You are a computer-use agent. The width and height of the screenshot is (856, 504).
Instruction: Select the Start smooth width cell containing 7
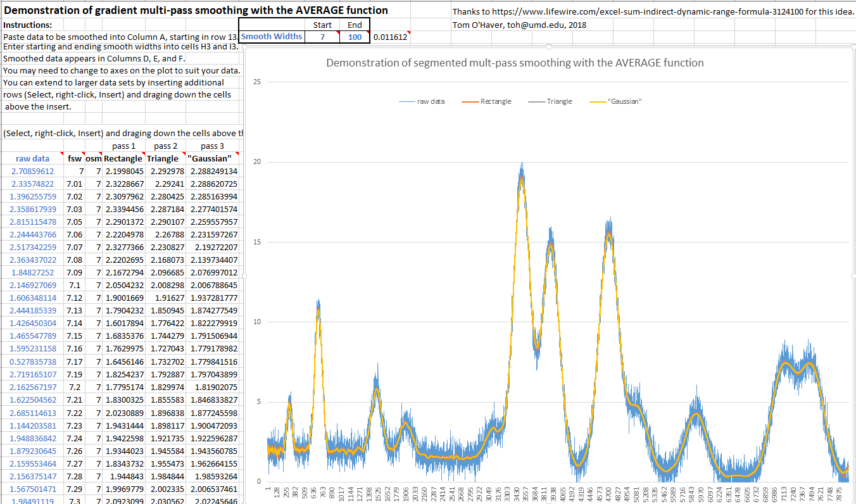click(x=322, y=37)
